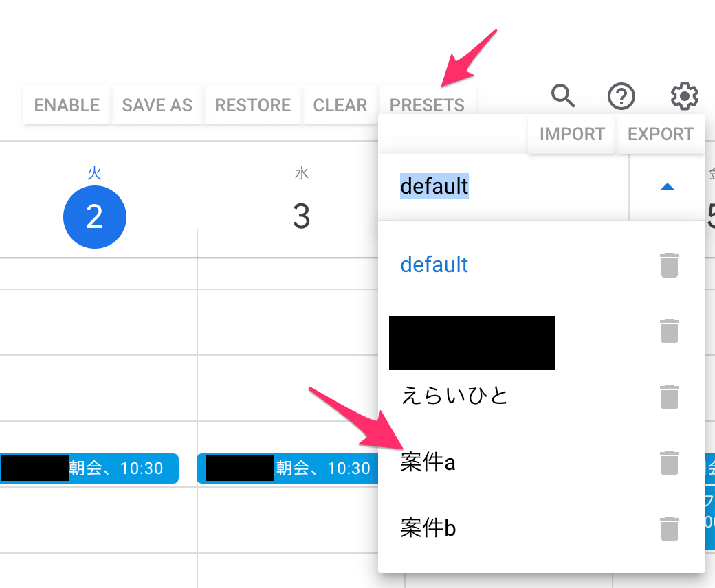Image resolution: width=715 pixels, height=588 pixels.
Task: Delete the えらいひと preset via trash icon
Action: (x=670, y=396)
